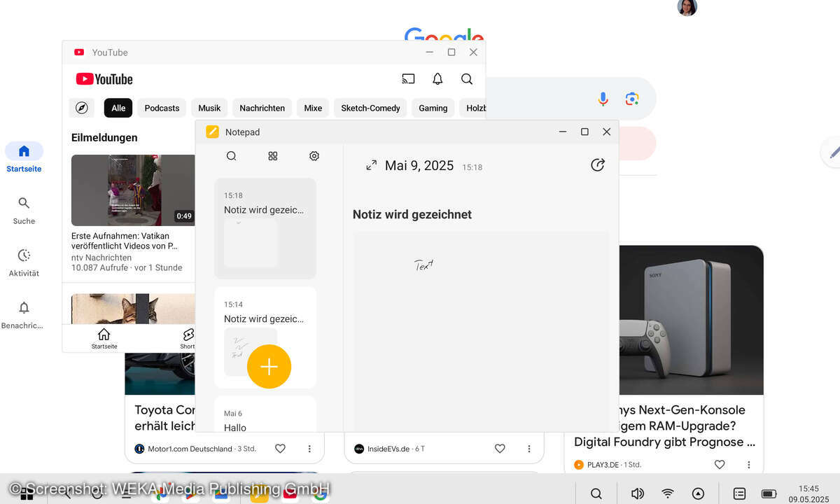Click the note title Notiz wird gezeichnet

(x=412, y=214)
